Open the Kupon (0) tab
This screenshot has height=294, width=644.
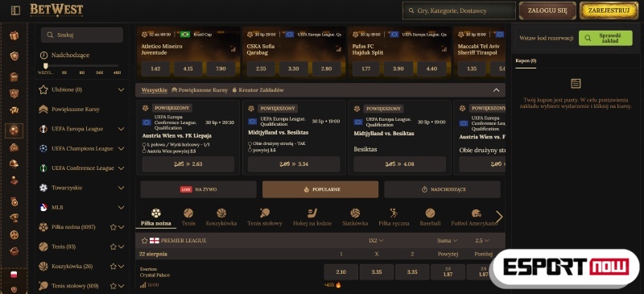[526, 61]
